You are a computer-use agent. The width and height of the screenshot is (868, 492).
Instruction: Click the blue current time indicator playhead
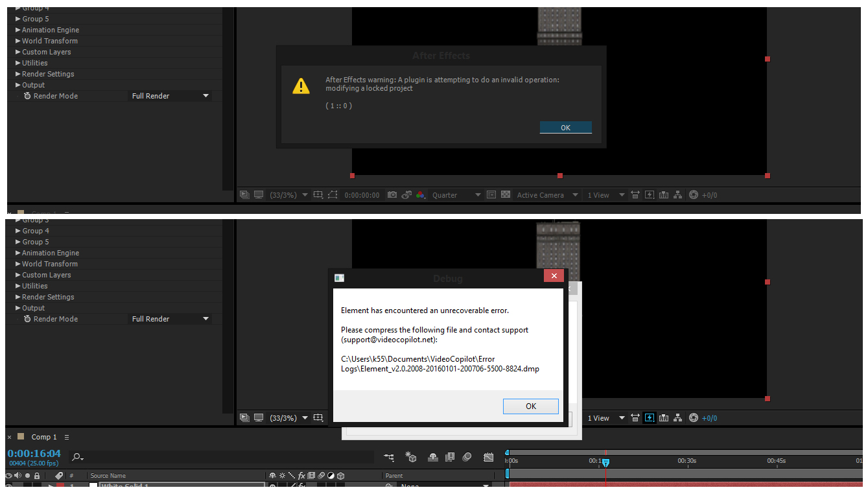[x=605, y=462]
